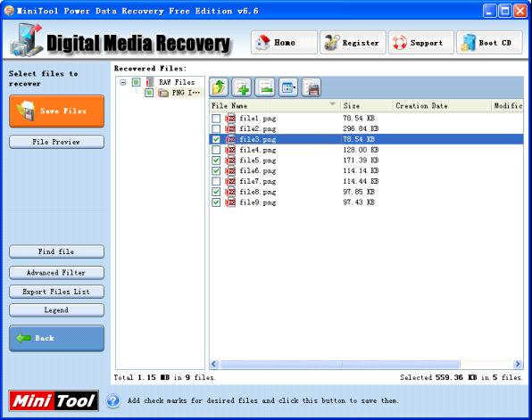
Task: Show the Legend
Action: (x=56, y=310)
